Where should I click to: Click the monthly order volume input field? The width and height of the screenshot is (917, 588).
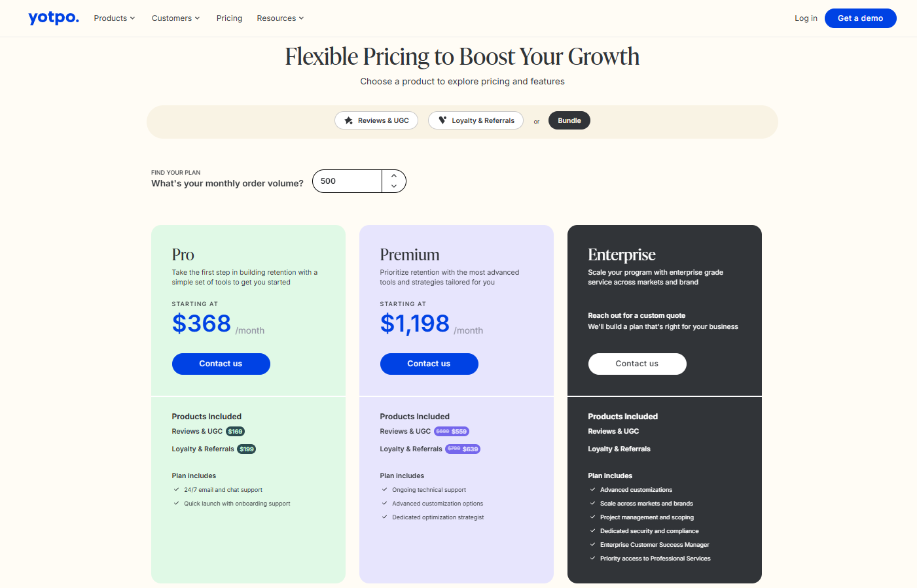(347, 181)
